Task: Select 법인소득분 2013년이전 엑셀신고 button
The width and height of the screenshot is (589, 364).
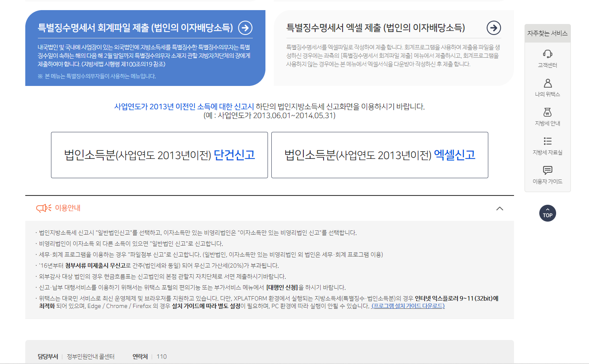Action: [380, 155]
